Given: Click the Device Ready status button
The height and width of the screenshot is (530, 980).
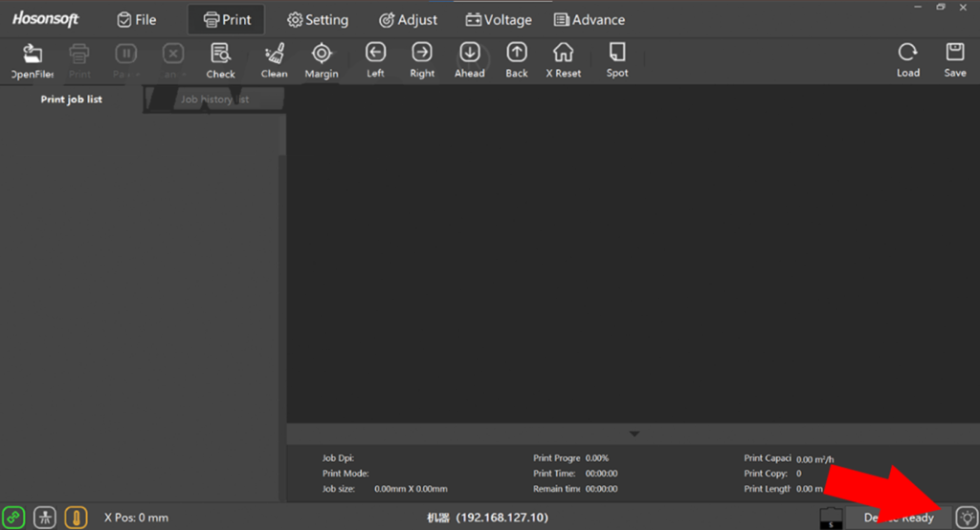Looking at the screenshot, I should coord(899,518).
